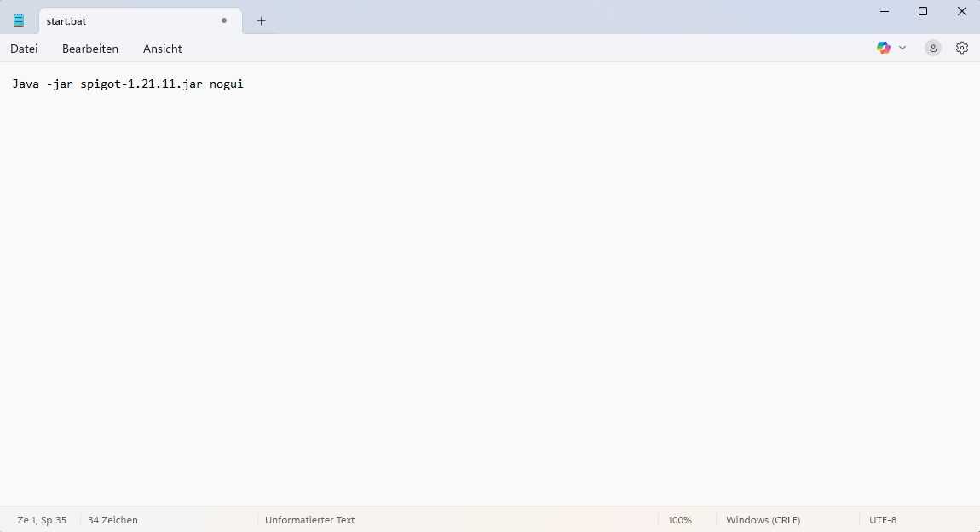Add a new tab with the plus button
This screenshot has height=532, width=980.
click(x=261, y=20)
